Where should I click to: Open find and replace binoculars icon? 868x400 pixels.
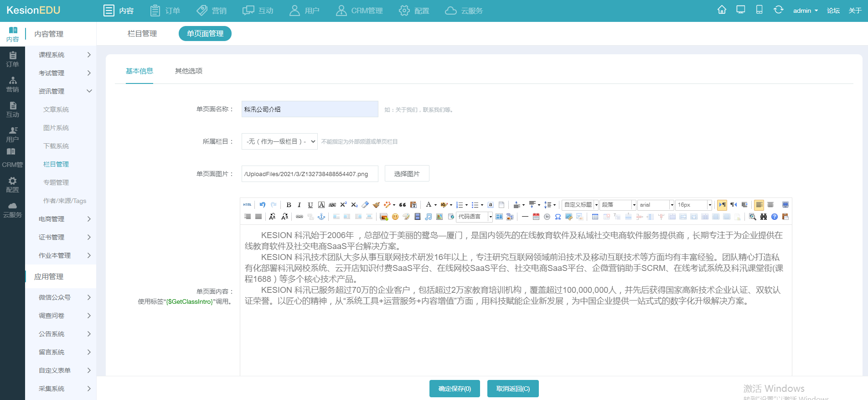[764, 217]
